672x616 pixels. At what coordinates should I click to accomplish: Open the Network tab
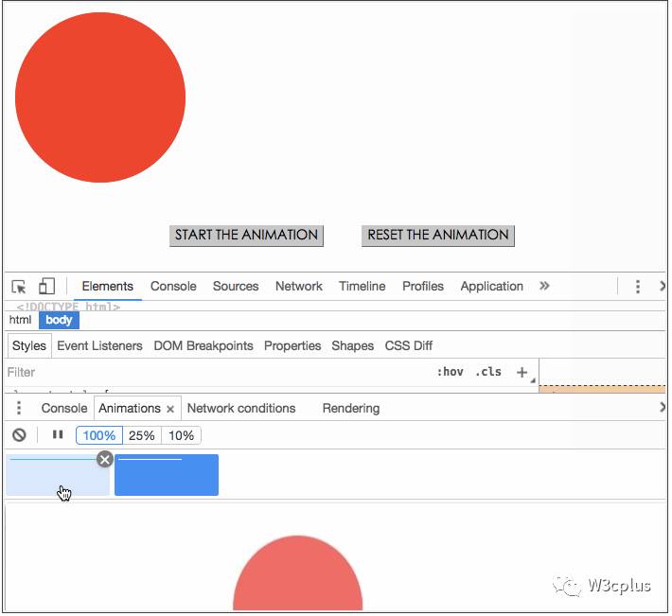click(299, 286)
